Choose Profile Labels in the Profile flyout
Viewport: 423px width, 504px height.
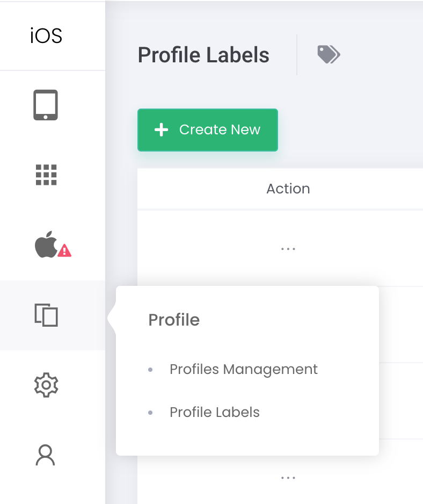pos(215,413)
